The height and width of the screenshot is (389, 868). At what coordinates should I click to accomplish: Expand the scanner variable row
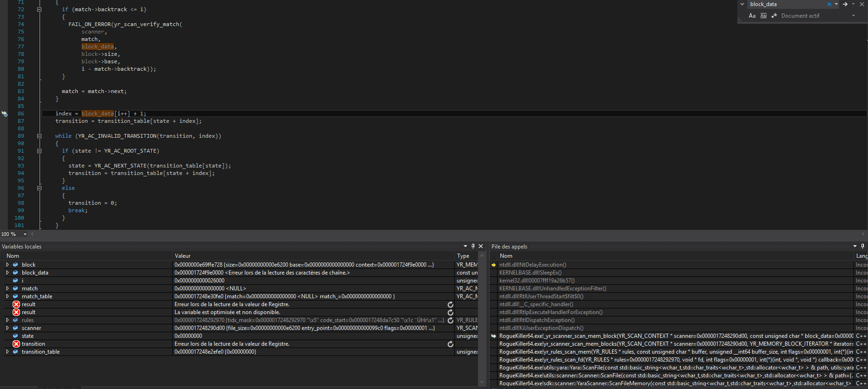click(x=7, y=328)
